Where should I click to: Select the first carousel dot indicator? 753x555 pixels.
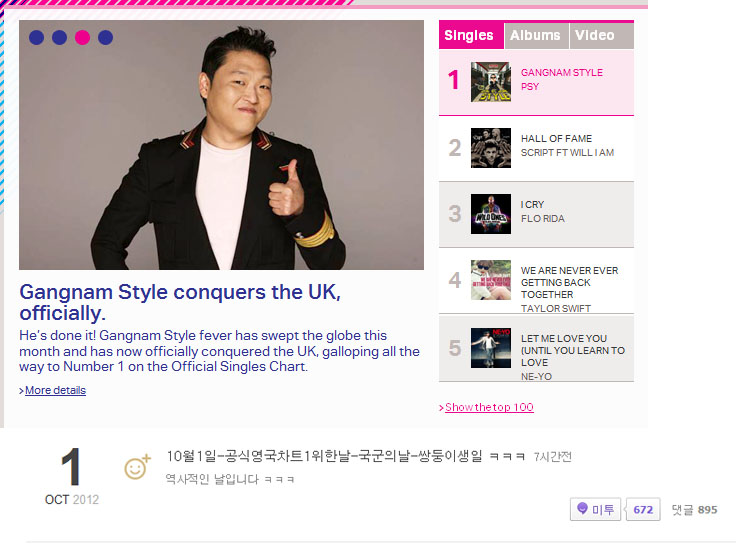[36, 37]
